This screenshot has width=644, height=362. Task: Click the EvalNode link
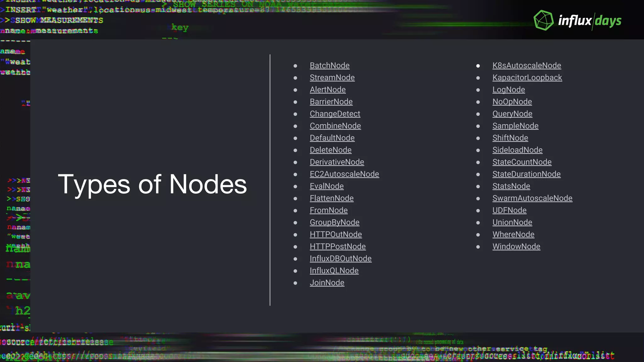[x=327, y=186]
